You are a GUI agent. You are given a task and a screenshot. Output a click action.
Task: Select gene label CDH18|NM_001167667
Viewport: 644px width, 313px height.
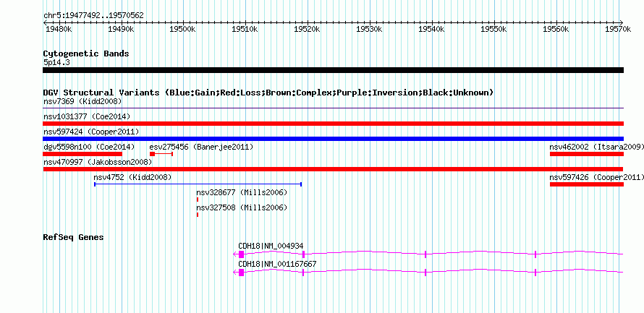[x=277, y=264]
